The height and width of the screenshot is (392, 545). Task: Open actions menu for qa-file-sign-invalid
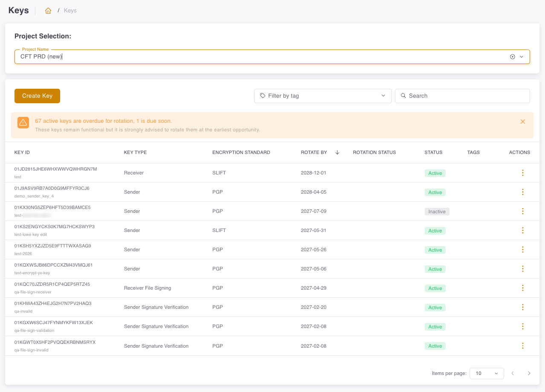point(523,346)
